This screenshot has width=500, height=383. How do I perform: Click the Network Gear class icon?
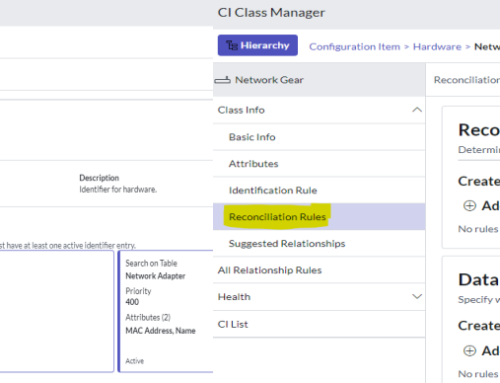click(x=222, y=80)
